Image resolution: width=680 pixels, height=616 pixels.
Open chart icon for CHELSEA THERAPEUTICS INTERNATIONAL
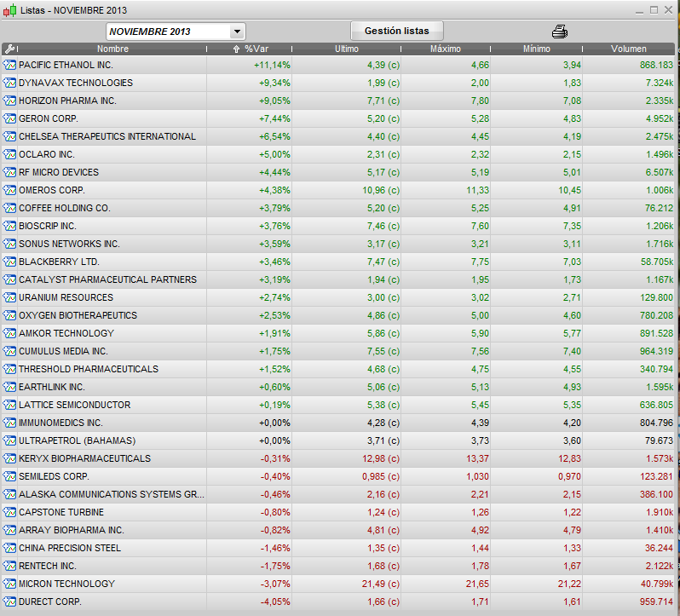coord(9,136)
